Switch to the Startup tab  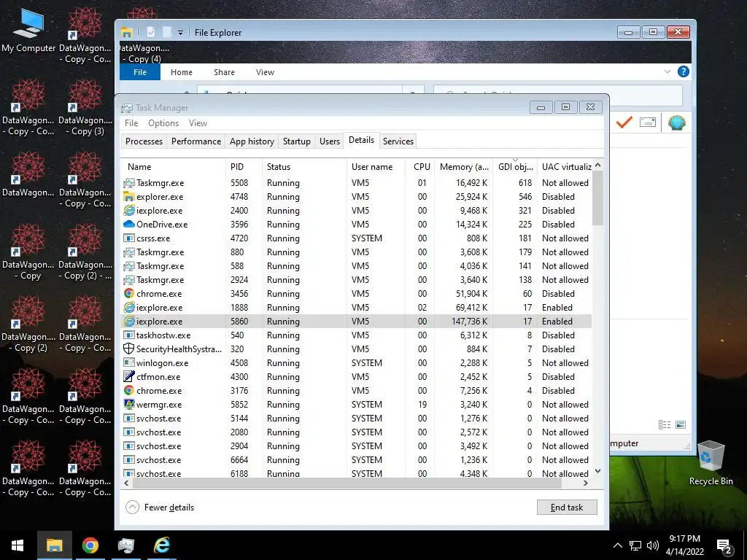pos(296,141)
